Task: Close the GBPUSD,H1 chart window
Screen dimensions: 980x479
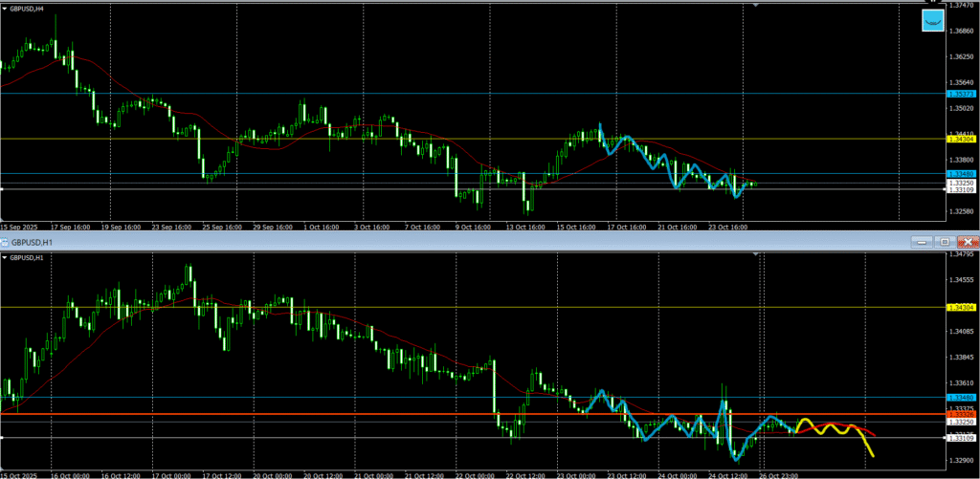Action: pos(967,243)
